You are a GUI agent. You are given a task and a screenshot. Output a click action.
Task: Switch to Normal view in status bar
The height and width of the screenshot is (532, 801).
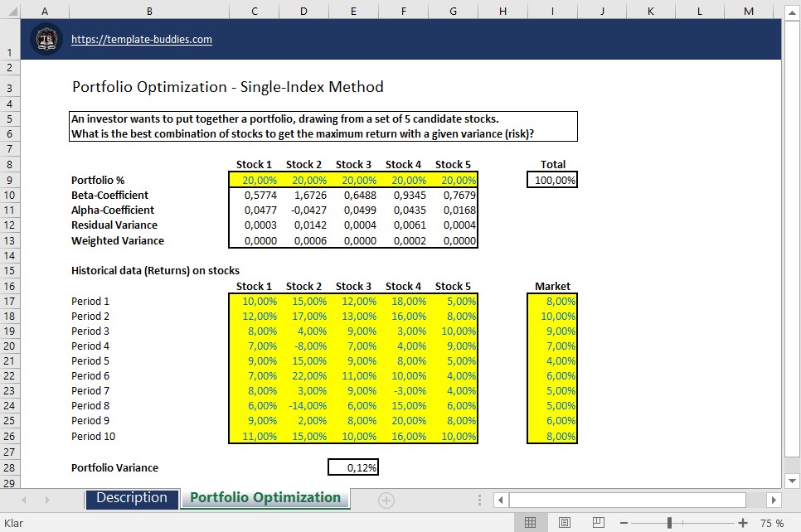[x=531, y=522]
